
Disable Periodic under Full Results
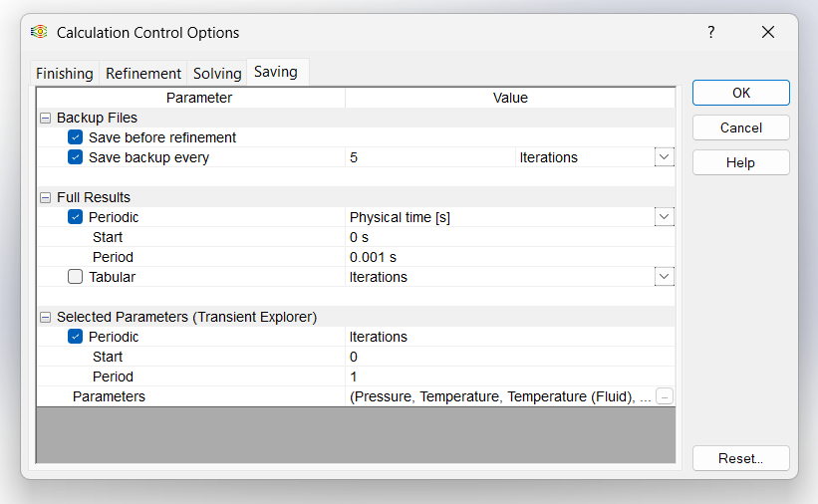[75, 217]
